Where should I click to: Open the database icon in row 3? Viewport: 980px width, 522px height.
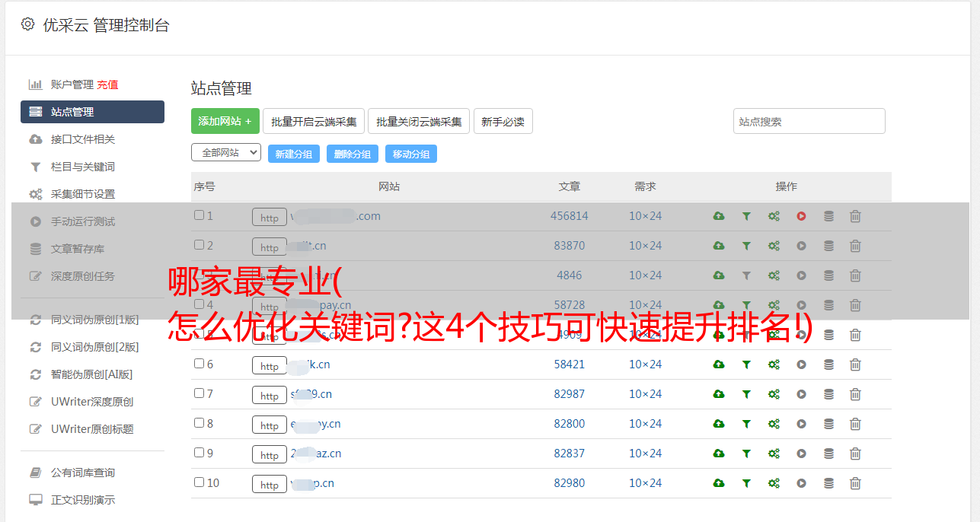click(828, 275)
